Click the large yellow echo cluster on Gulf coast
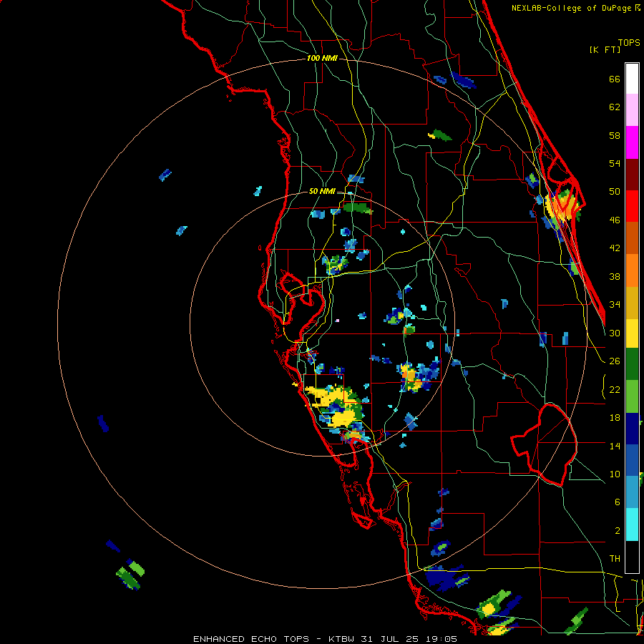Image resolution: width=644 pixels, height=644 pixels. [x=335, y=408]
